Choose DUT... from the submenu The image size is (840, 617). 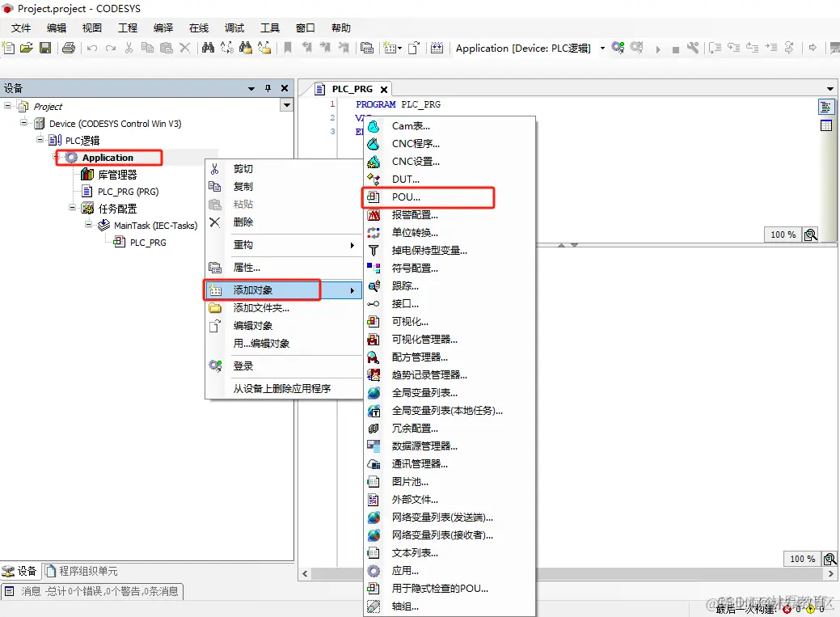450,179
